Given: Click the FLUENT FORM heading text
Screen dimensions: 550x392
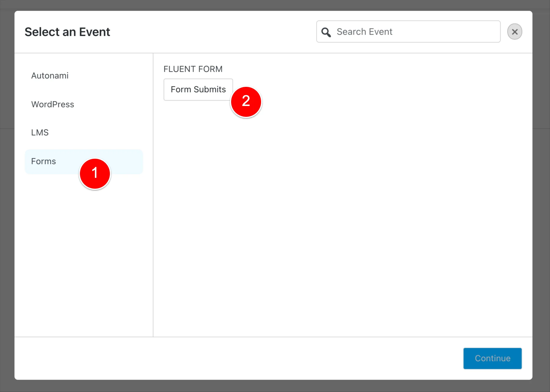Looking at the screenshot, I should point(193,69).
